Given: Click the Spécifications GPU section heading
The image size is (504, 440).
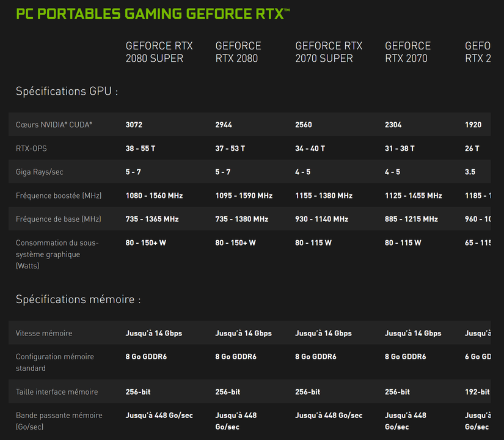Looking at the screenshot, I should pos(67,91).
